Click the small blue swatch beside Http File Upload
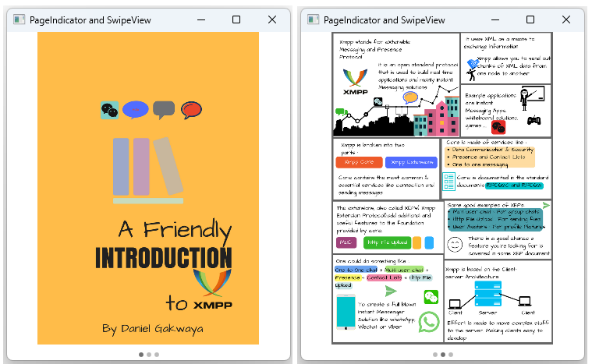Viewport: 592px width, 364px height. pyautogui.click(x=429, y=242)
